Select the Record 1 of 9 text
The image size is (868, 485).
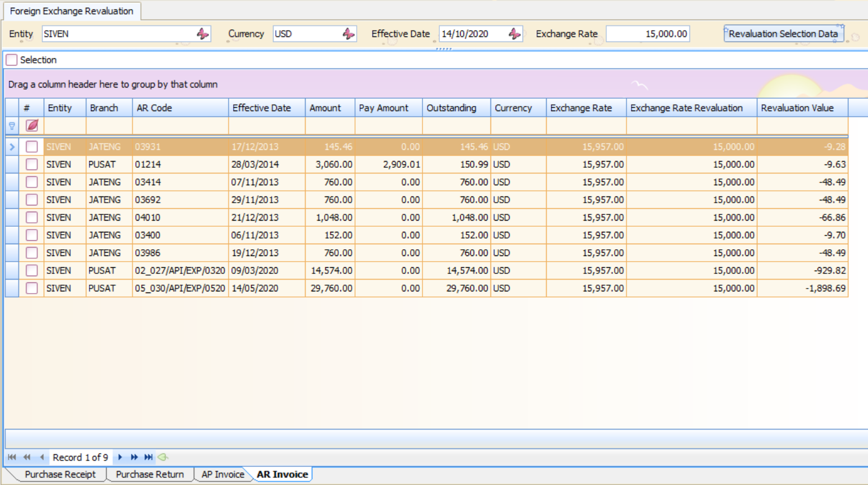pos(80,457)
